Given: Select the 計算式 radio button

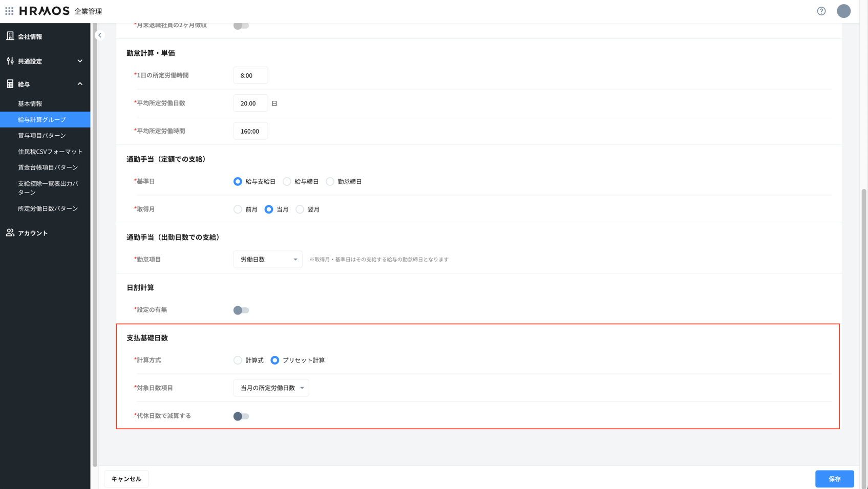Looking at the screenshot, I should click(x=238, y=360).
